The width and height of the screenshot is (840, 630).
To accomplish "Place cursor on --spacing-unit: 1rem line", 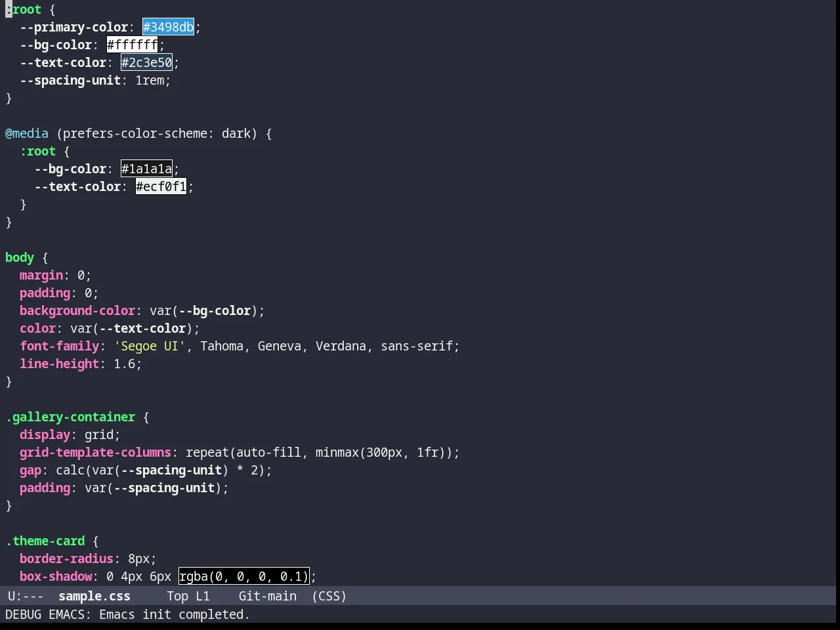I will (x=95, y=80).
